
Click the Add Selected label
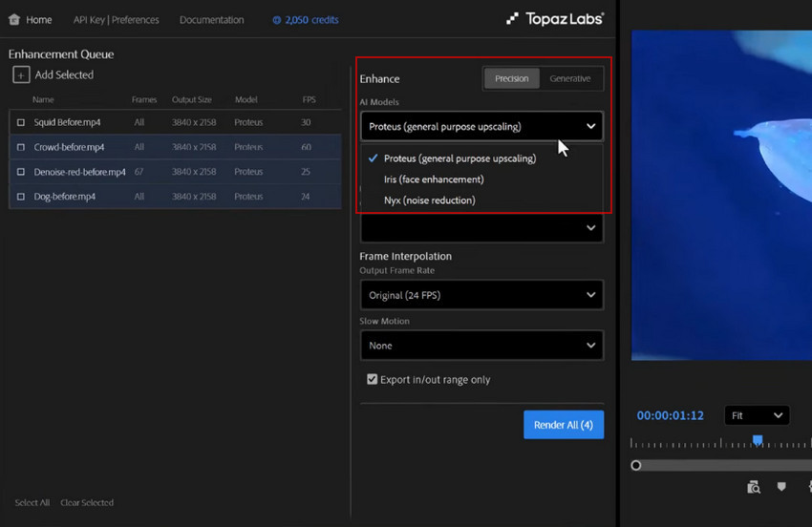pyautogui.click(x=64, y=74)
